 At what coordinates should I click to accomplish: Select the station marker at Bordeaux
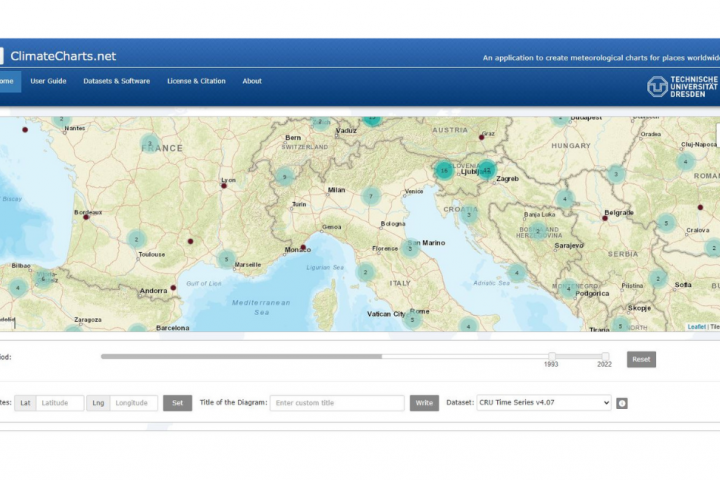coord(86,217)
